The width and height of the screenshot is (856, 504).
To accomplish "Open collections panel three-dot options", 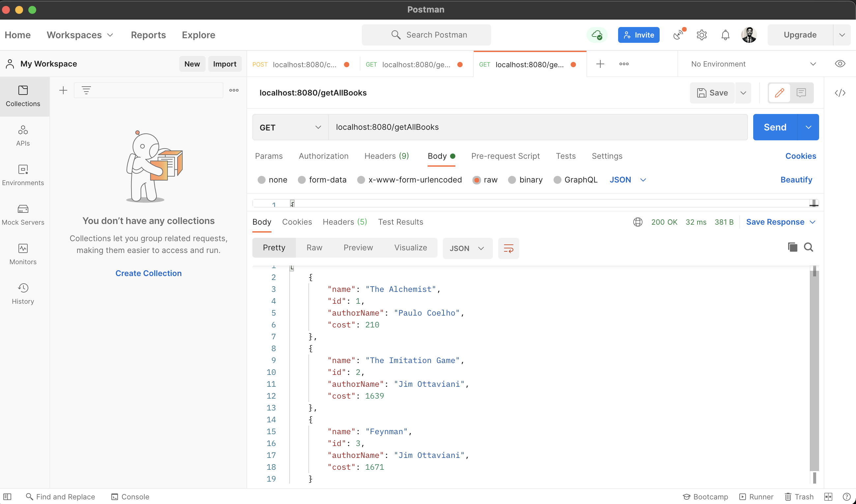I will (234, 90).
